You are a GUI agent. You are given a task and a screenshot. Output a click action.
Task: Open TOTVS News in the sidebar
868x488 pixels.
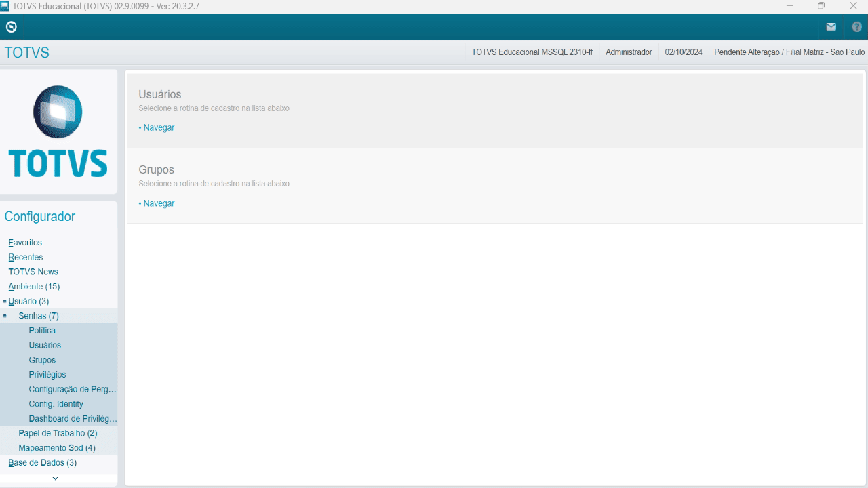[33, 272]
